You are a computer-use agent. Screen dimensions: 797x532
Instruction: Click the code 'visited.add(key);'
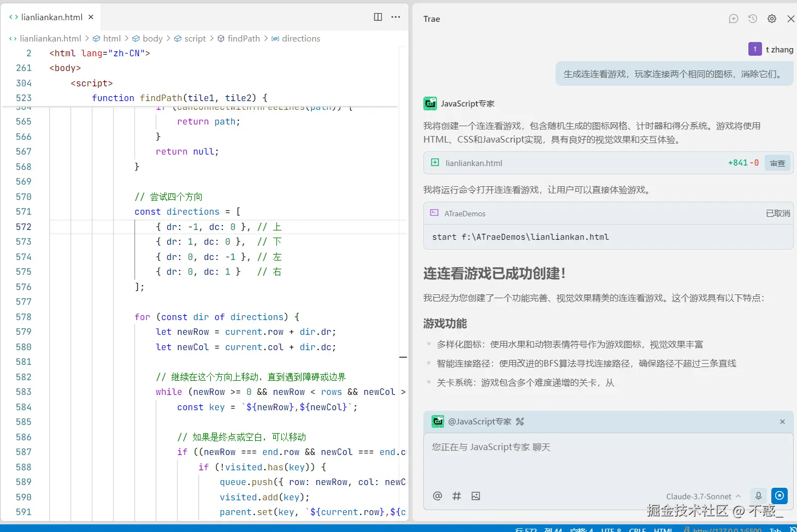click(x=264, y=497)
